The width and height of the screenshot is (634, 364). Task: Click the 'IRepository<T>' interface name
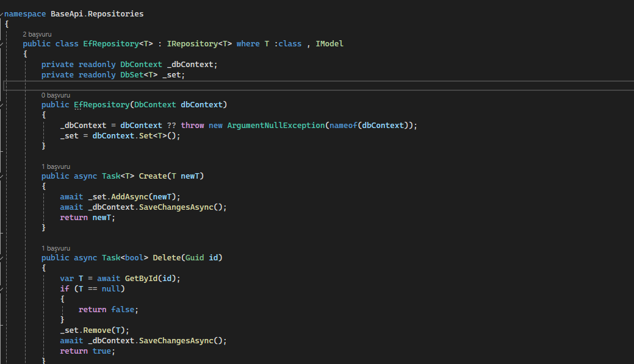(x=200, y=44)
